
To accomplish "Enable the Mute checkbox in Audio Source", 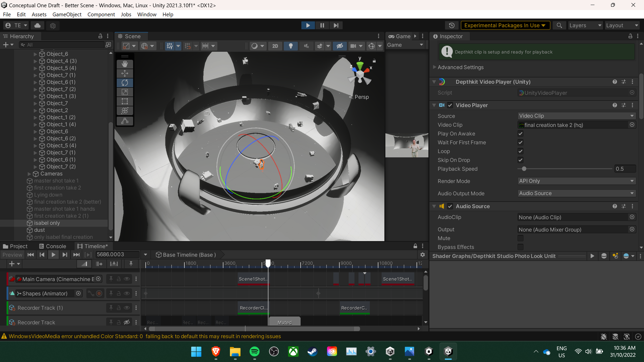I will click(520, 238).
